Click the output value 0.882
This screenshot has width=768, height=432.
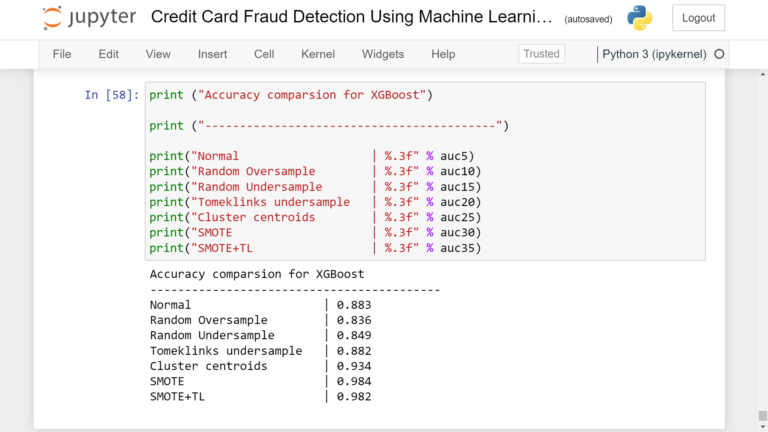point(354,351)
